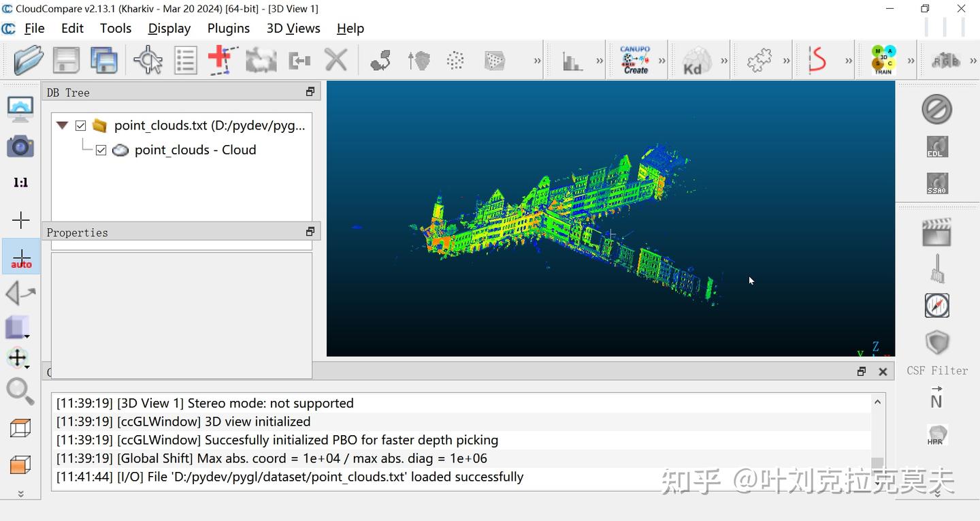Enable the EDL shader
The width and height of the screenshot is (980, 521).
[936, 146]
